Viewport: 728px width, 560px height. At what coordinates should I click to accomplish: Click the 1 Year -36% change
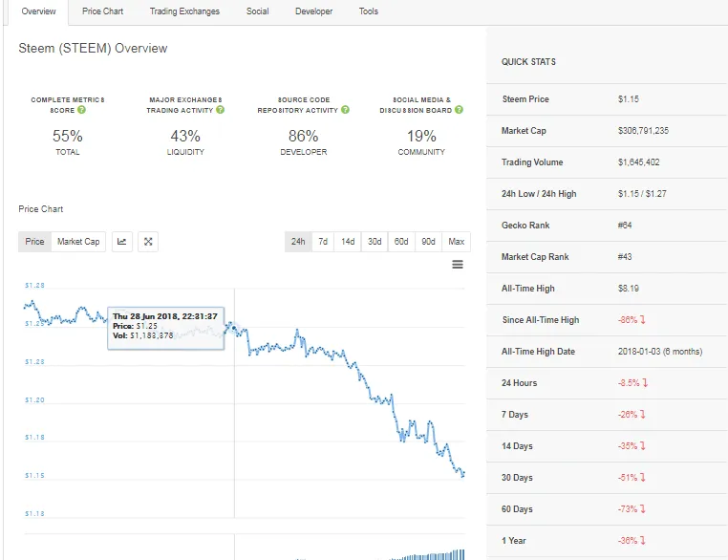[x=632, y=541]
